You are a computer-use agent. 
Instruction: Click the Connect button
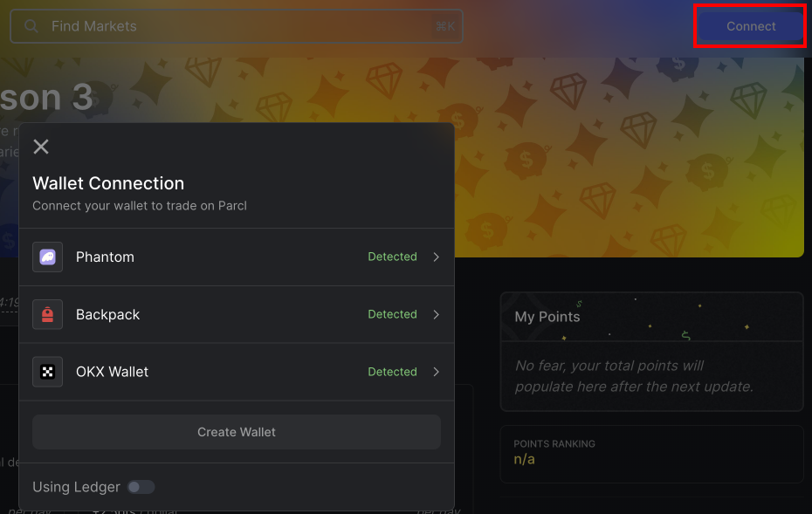click(x=751, y=26)
